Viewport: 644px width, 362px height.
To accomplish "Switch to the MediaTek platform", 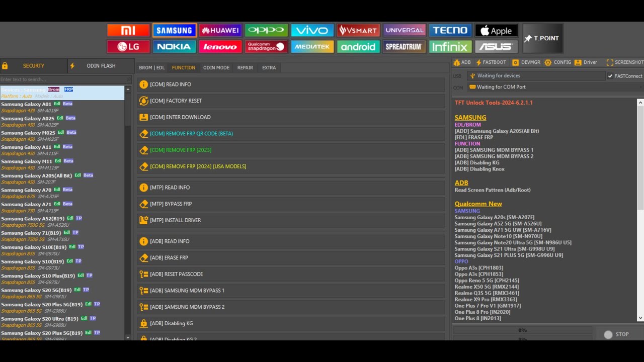I will pos(312,47).
